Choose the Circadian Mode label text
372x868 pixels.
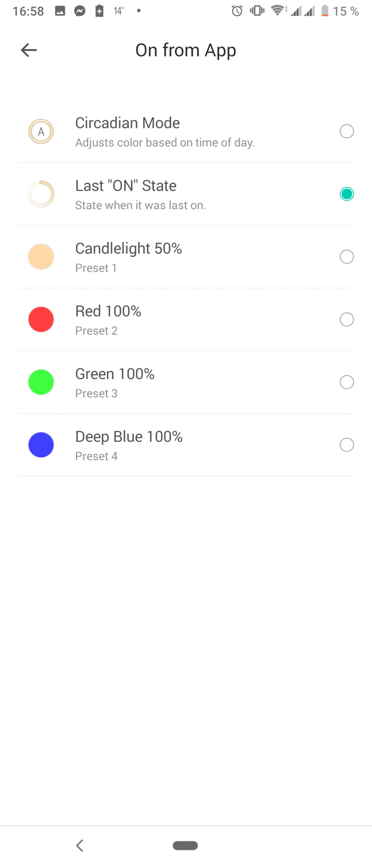pos(128,123)
